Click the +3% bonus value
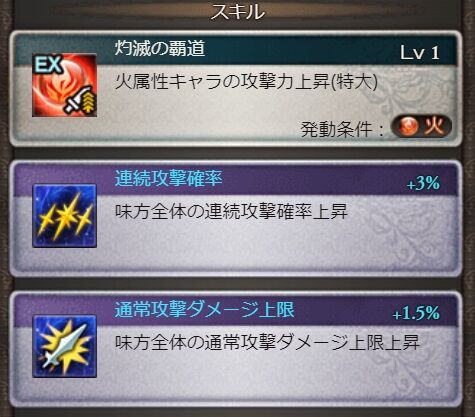 423,183
